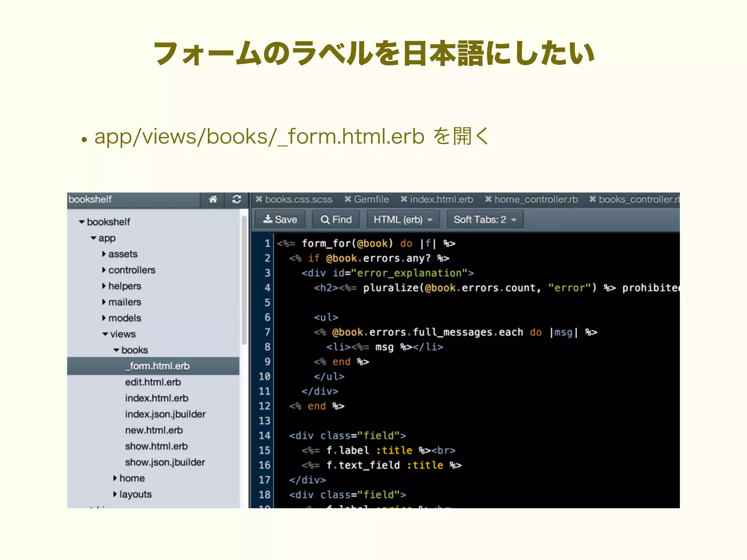Click the 'f.label :title' code line
747x560 pixels.
tap(378, 451)
